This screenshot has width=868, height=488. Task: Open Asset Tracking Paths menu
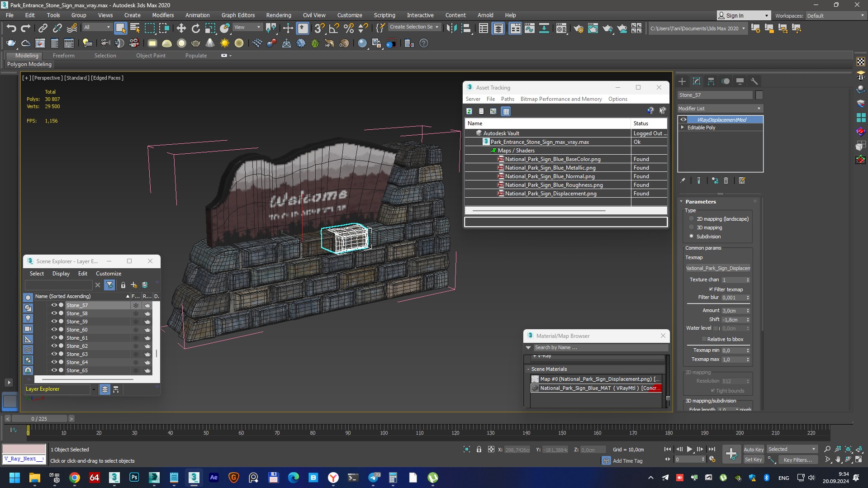pyautogui.click(x=508, y=99)
